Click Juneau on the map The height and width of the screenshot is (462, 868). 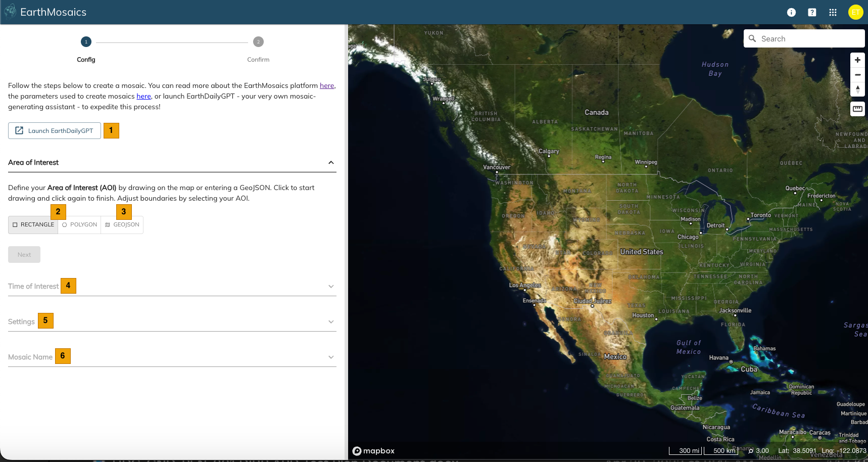(x=431, y=79)
